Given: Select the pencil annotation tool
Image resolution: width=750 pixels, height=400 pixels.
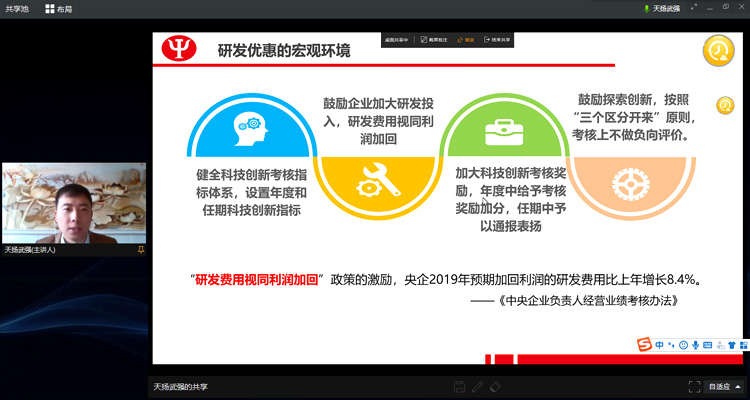Looking at the screenshot, I should 477,386.
